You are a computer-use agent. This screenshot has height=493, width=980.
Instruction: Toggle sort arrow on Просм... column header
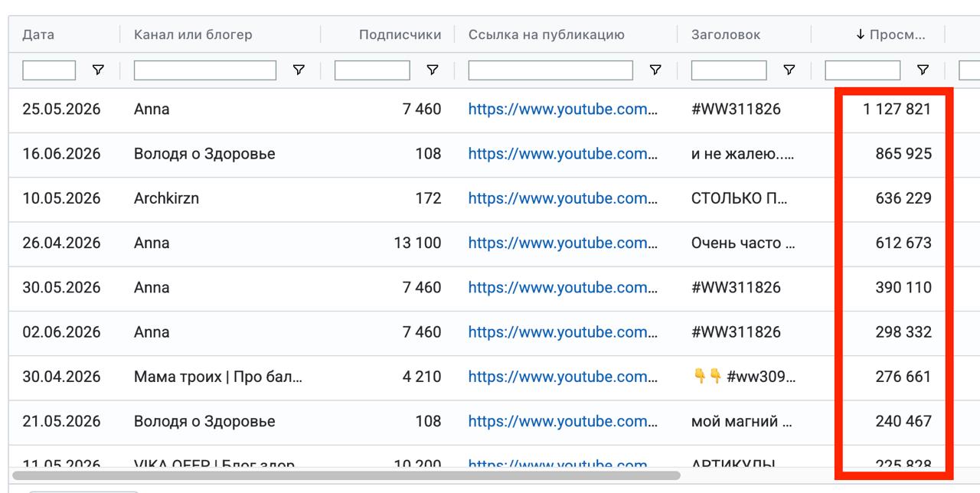point(861,34)
